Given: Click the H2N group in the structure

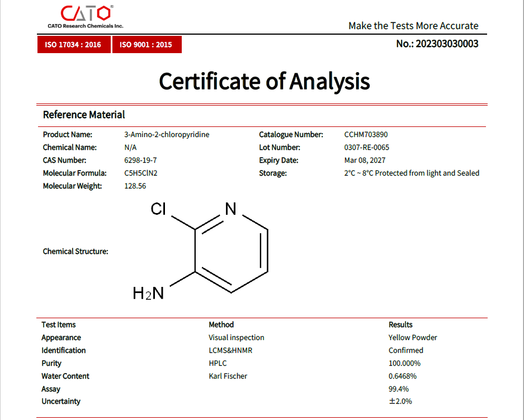Looking at the screenshot, I should click(148, 293).
